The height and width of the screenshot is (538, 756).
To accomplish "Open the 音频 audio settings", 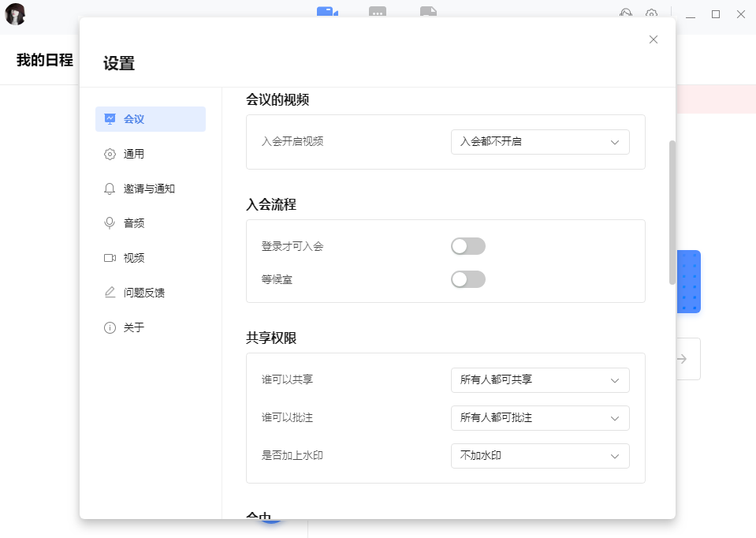I will click(x=132, y=222).
